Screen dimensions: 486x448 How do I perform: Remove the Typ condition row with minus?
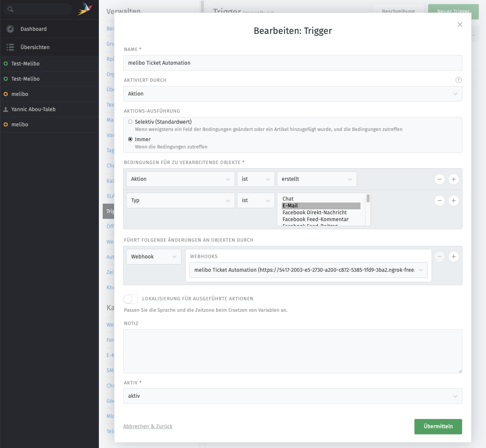(440, 201)
